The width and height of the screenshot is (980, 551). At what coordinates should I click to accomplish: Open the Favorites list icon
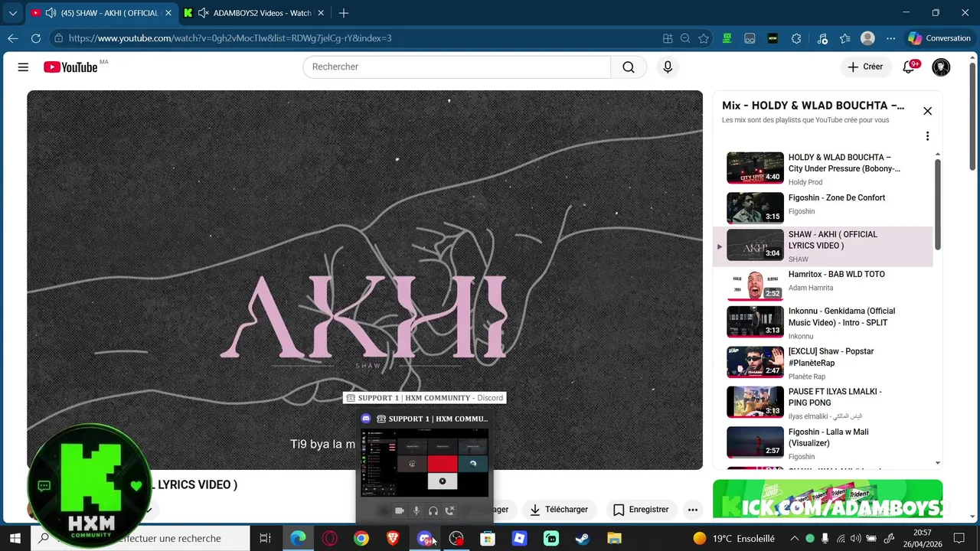(845, 38)
